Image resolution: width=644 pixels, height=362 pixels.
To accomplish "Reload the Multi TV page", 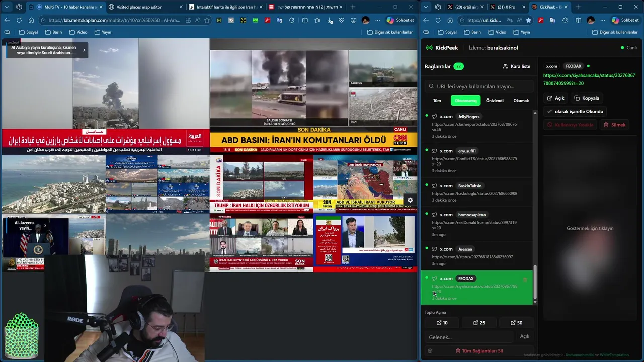I will 19,20.
